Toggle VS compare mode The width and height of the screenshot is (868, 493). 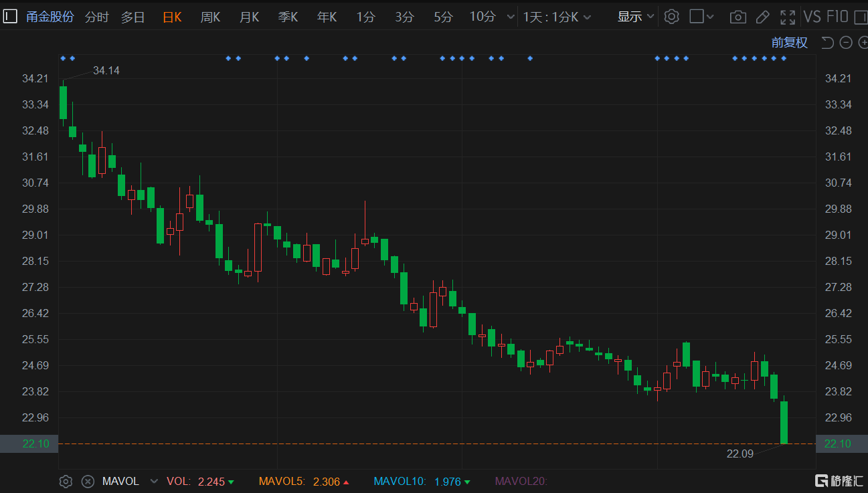click(x=812, y=17)
